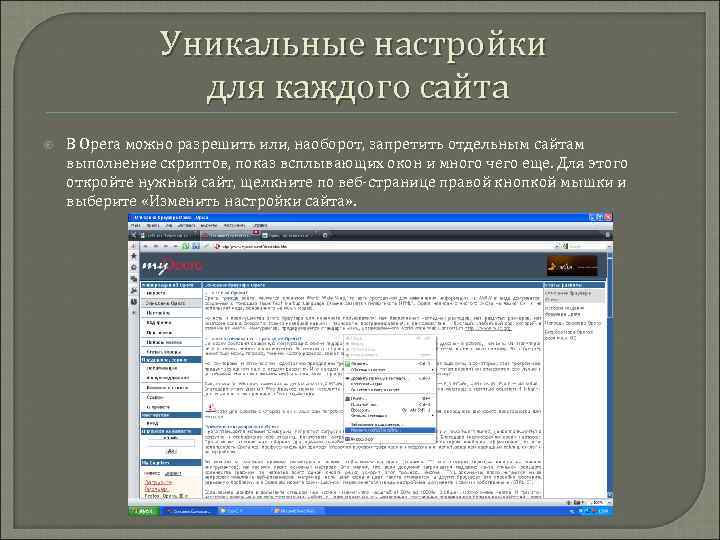This screenshot has width=720, height=540.
Task: Open the address field dropdown arrow
Action: tap(557, 246)
